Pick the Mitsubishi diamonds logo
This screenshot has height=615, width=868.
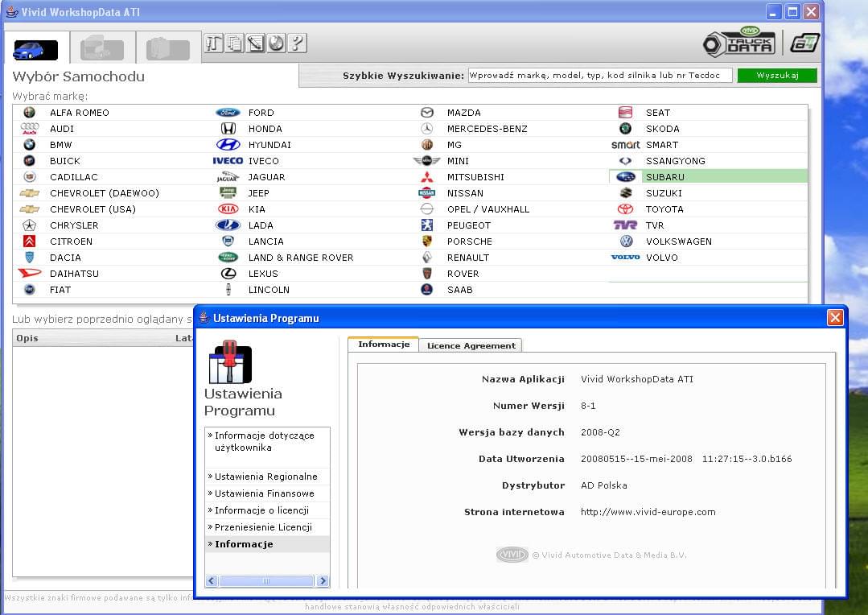[427, 177]
